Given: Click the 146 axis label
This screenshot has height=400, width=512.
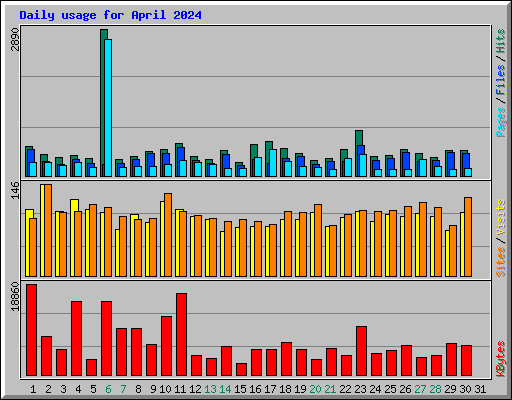Looking at the screenshot, I should tap(15, 190).
